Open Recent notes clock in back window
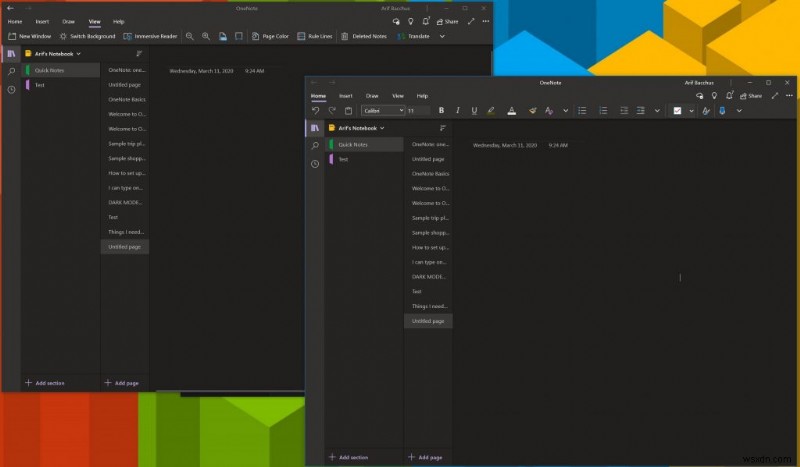This screenshot has height=467, width=800. pos(11,89)
